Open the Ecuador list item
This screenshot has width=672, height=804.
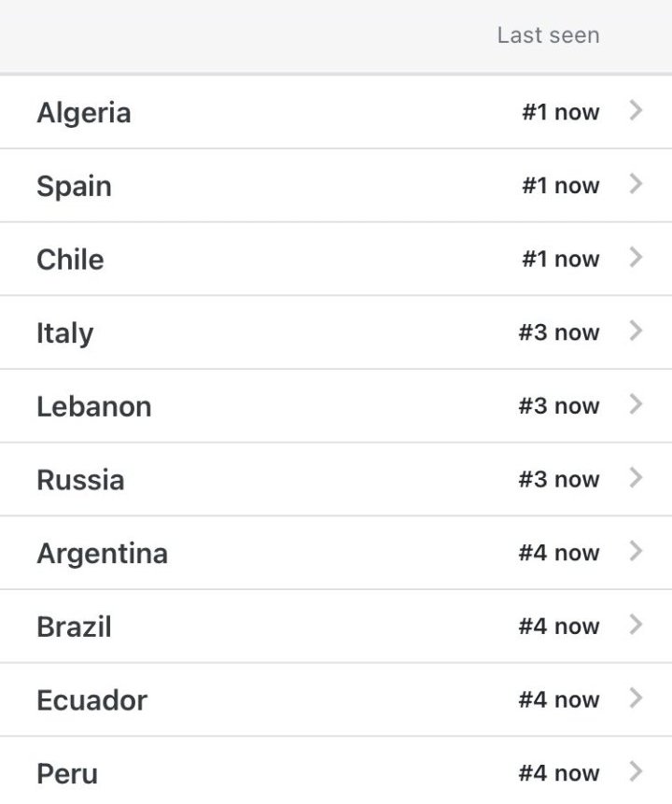coord(91,700)
